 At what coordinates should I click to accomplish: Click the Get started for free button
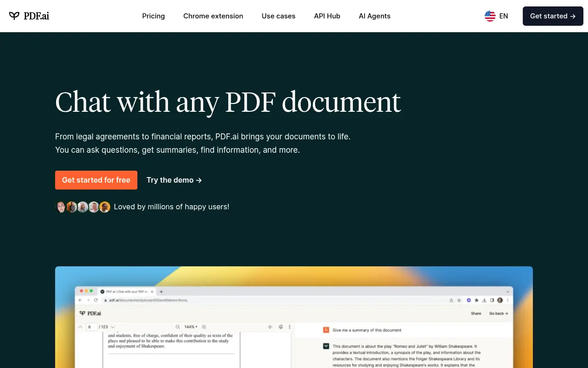click(x=96, y=180)
